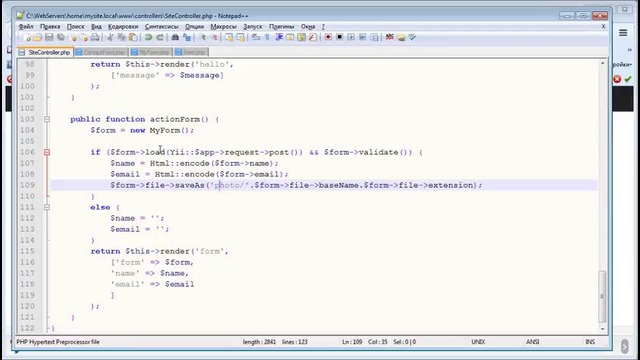Viewport: 640px width, 360px height.
Task: Toggle synchronized horizontal scrolling icon
Action: 240,38
